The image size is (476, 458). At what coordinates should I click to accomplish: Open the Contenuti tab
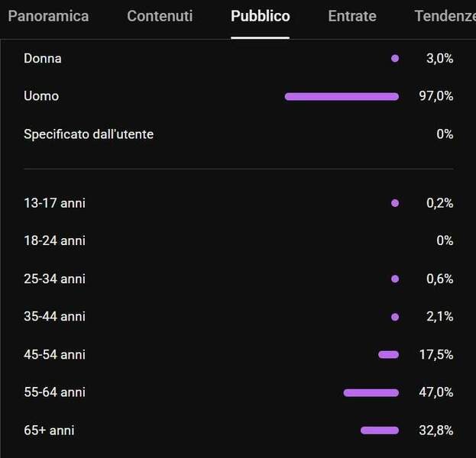pos(160,16)
